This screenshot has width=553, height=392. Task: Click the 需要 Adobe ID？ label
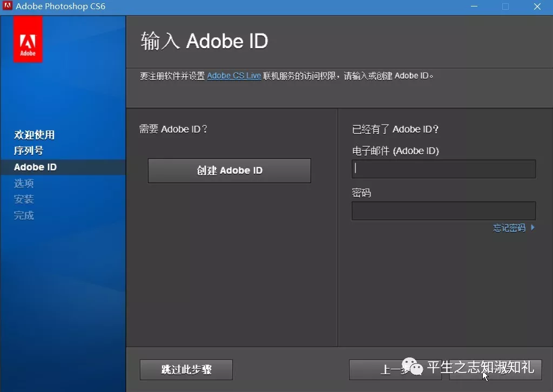173,129
